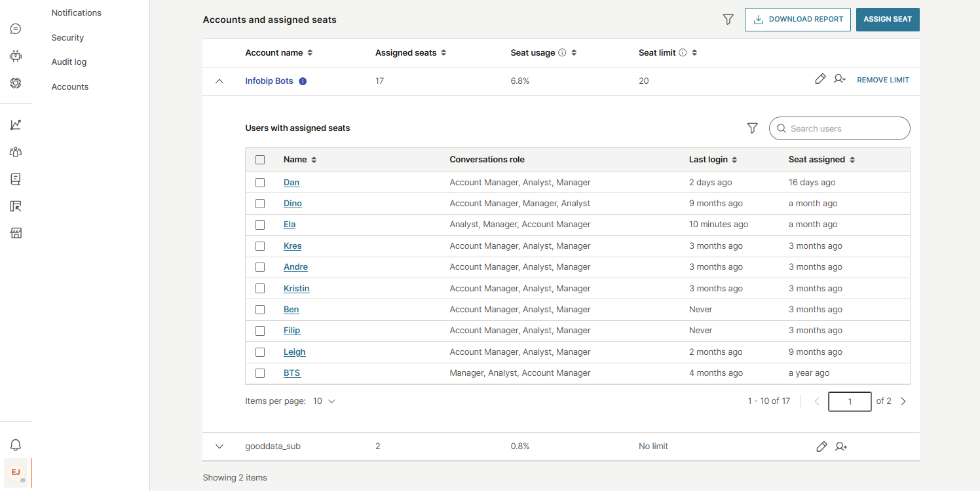Sort users by Name column

tap(314, 160)
